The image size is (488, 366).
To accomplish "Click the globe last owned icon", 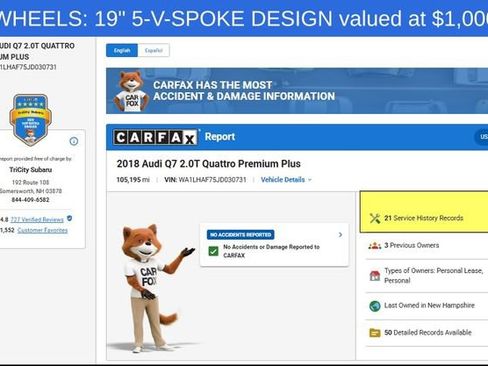I will click(x=375, y=306).
